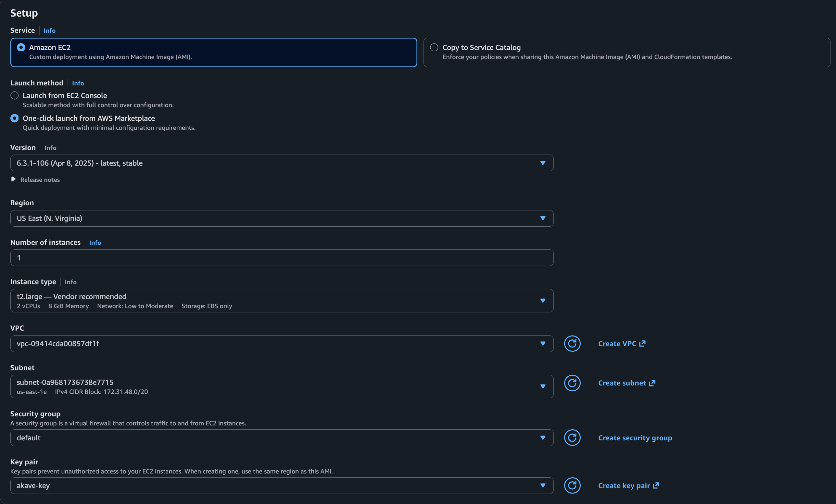
Task: Open Instance type Info help
Action: click(x=70, y=282)
